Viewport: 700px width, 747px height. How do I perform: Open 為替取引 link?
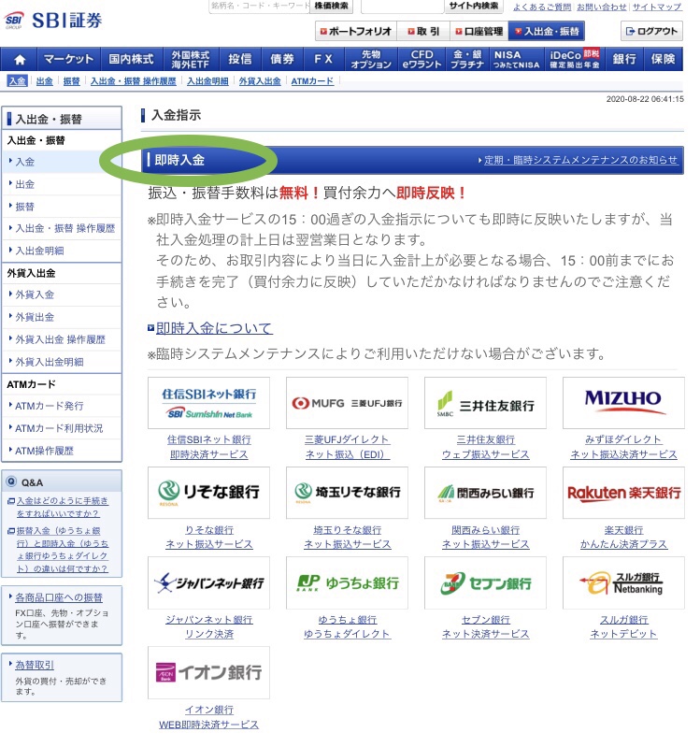(x=35, y=665)
